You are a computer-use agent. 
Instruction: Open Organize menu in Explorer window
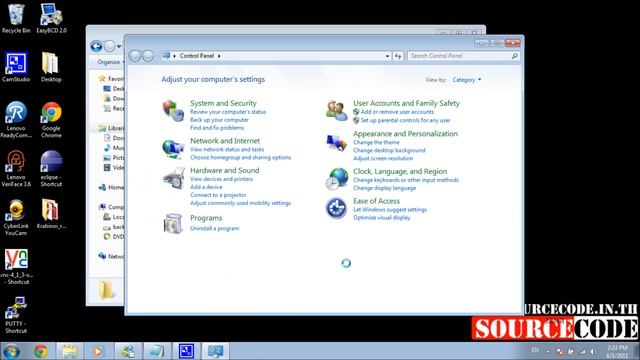[x=111, y=62]
